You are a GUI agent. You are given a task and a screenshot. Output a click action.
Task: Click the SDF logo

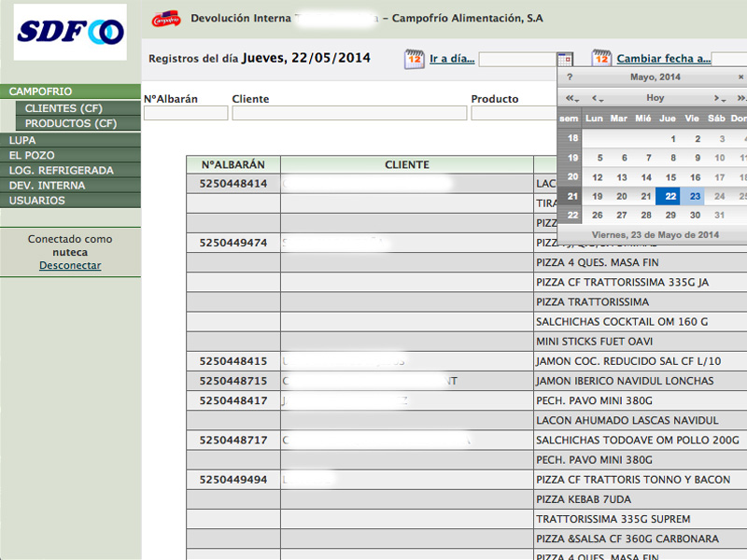pos(70,32)
